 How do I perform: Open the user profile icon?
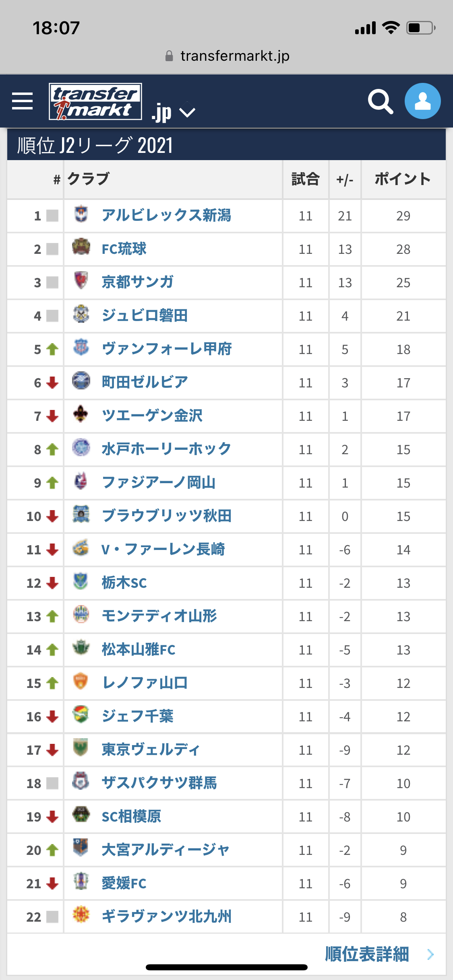(422, 101)
